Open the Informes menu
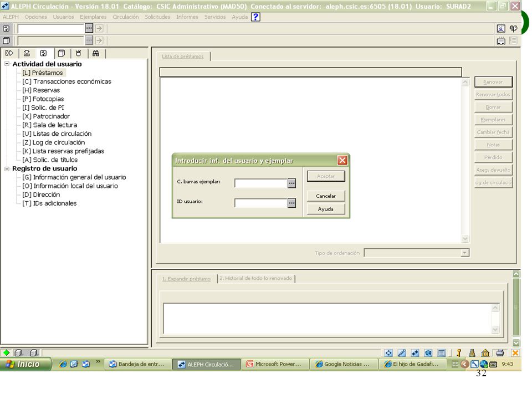 tap(187, 17)
